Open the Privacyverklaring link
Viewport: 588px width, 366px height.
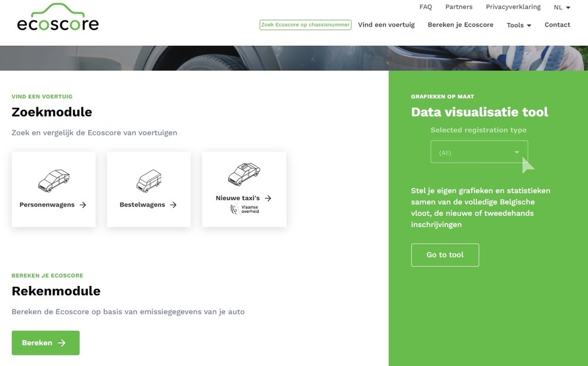tap(513, 7)
